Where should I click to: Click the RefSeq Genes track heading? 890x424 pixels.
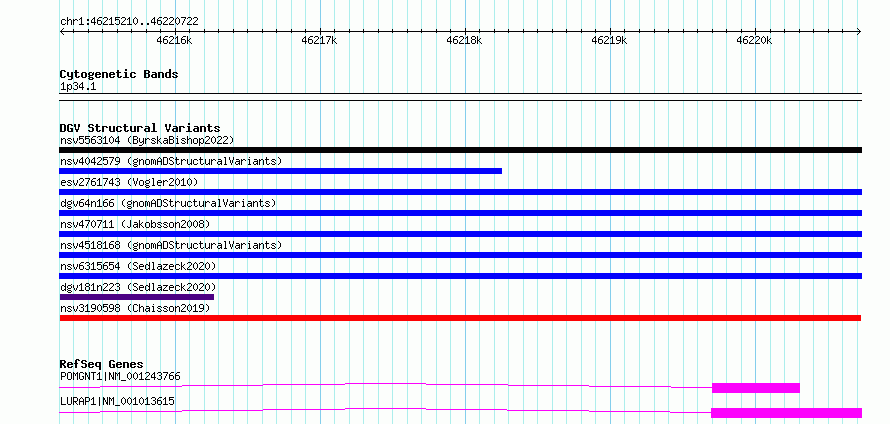102,364
